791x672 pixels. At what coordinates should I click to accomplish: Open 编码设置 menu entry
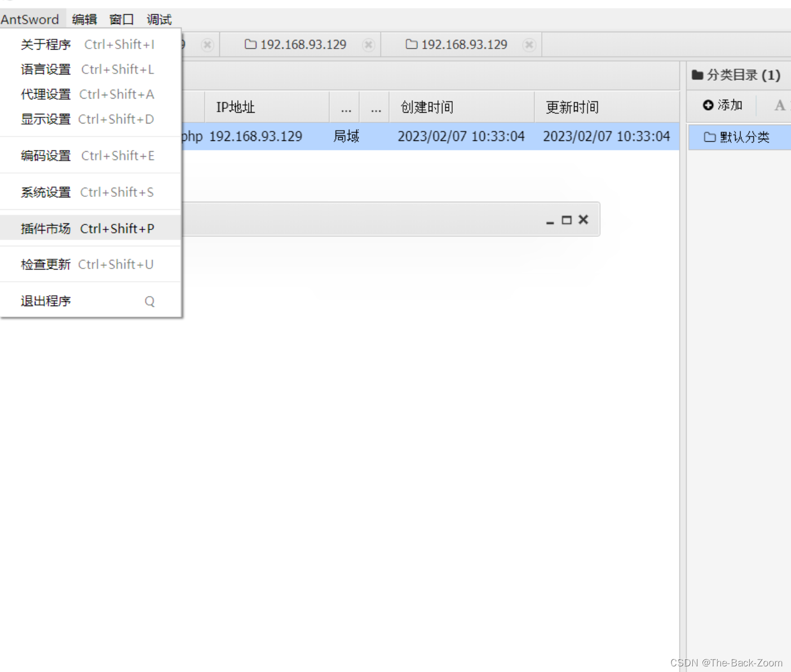pyautogui.click(x=90, y=156)
